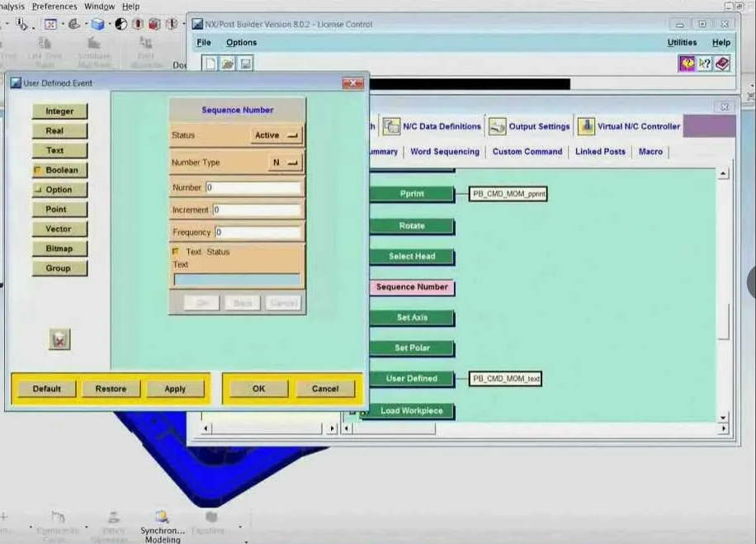Switch to the Custom Command tab

coord(527,151)
